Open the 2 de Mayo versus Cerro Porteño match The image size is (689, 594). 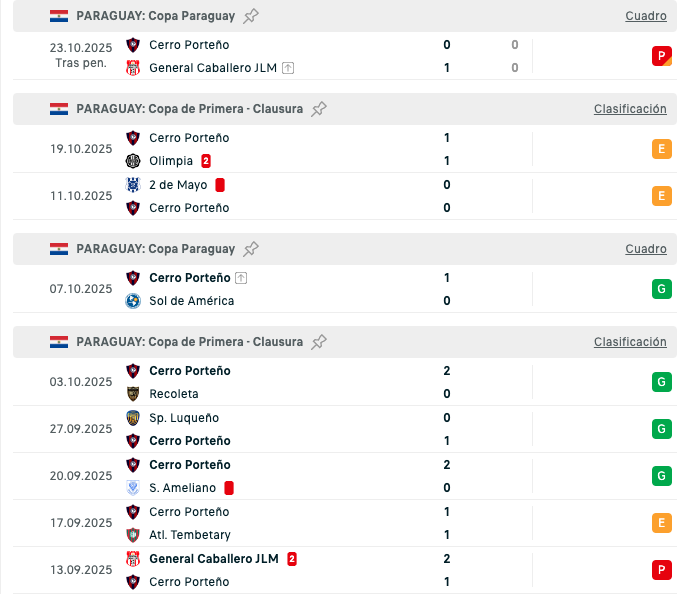[x=300, y=196]
